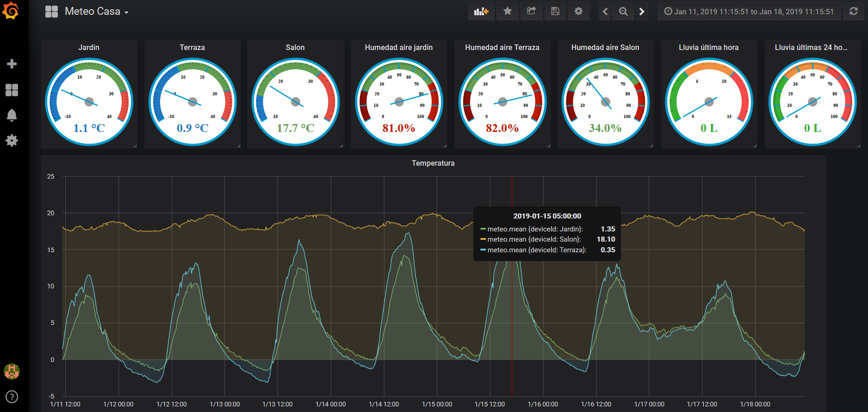Click the Jardin series value 1.35 in tooltip

(x=608, y=229)
